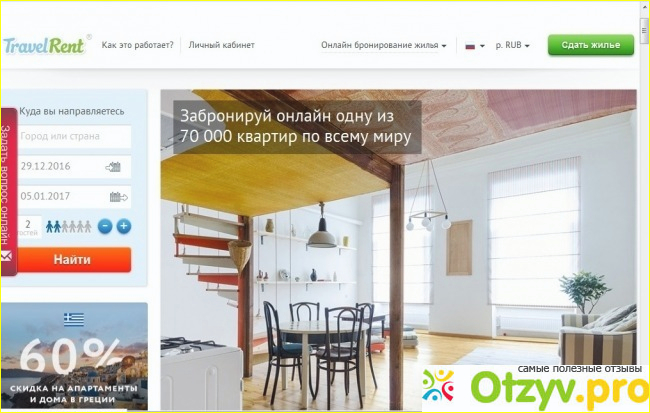Image resolution: width=650 pixels, height=413 pixels.
Task: Click the orange 'Найти' search button
Action: pos(72,260)
